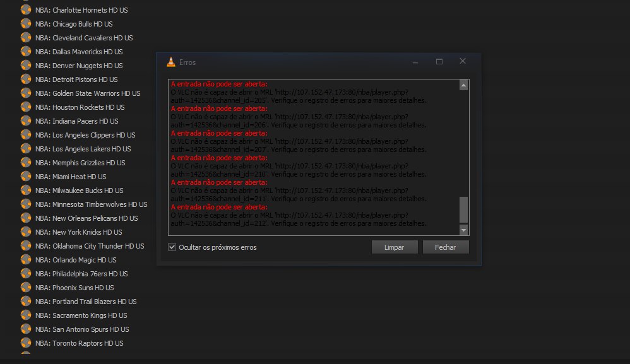Viewport: 630px width, 364px height.
Task: Click the globe icon beside Memphis Grizzlies
Action: coord(26,163)
